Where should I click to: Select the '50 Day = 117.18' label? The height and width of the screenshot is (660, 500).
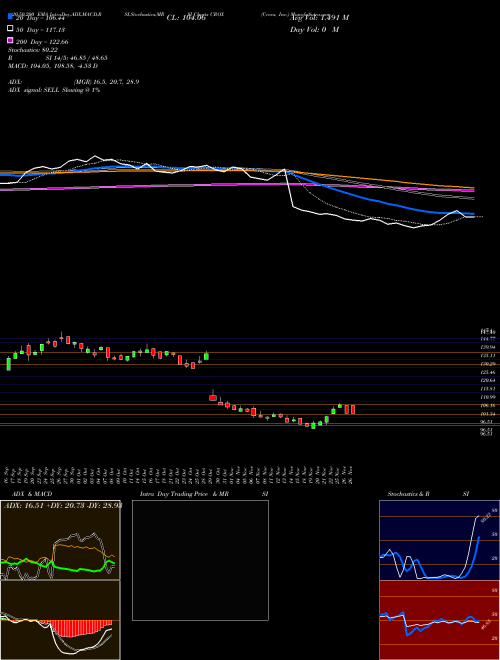coord(41,30)
